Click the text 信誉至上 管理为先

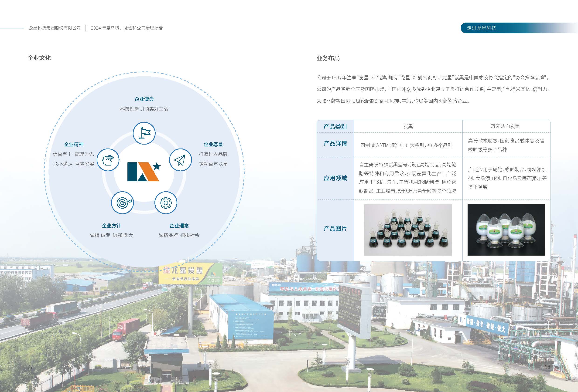pyautogui.click(x=73, y=154)
